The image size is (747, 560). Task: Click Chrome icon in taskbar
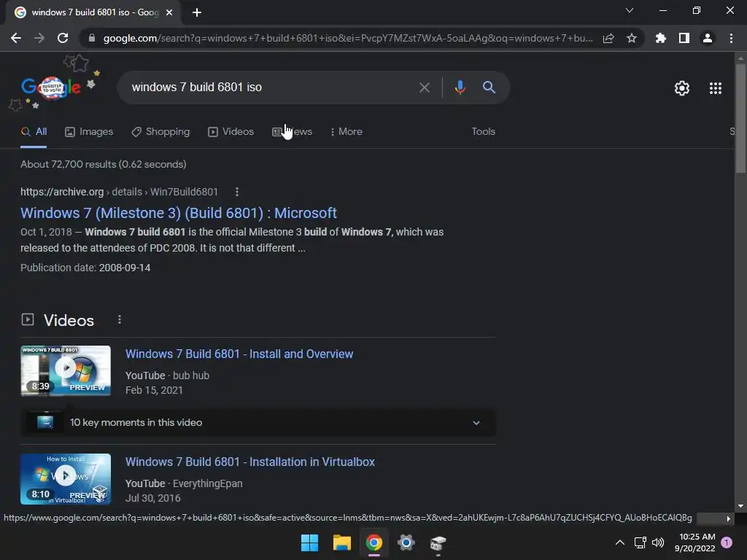(374, 542)
